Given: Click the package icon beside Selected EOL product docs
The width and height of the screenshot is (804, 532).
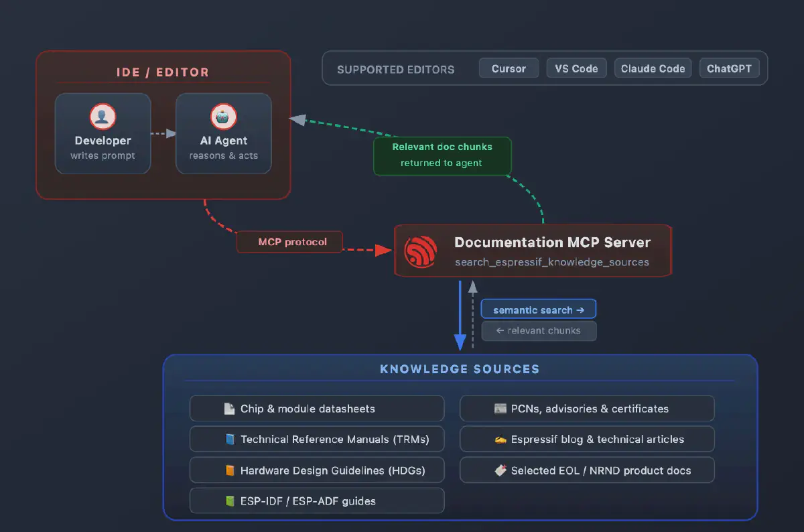Looking at the screenshot, I should [500, 470].
